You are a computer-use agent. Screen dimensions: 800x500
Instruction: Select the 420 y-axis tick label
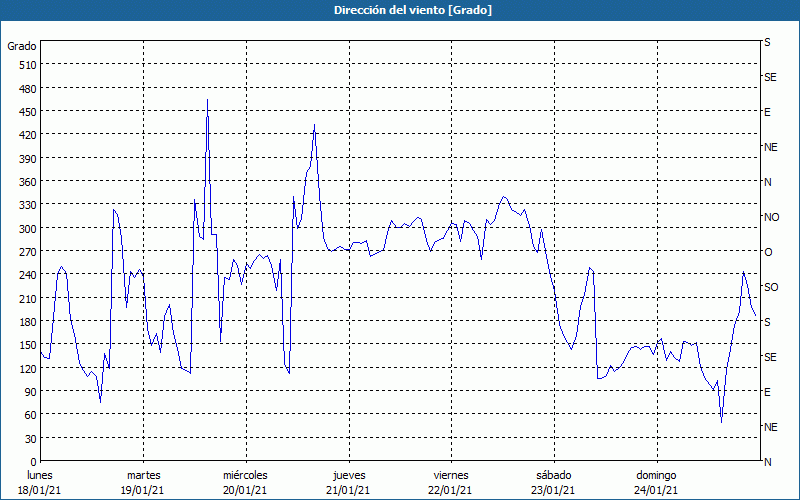click(27, 135)
